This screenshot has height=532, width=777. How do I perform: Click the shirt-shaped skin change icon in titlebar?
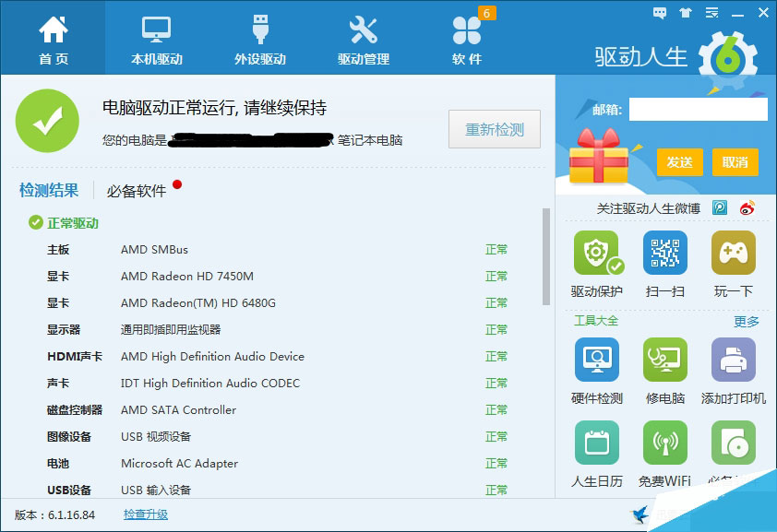(x=684, y=13)
